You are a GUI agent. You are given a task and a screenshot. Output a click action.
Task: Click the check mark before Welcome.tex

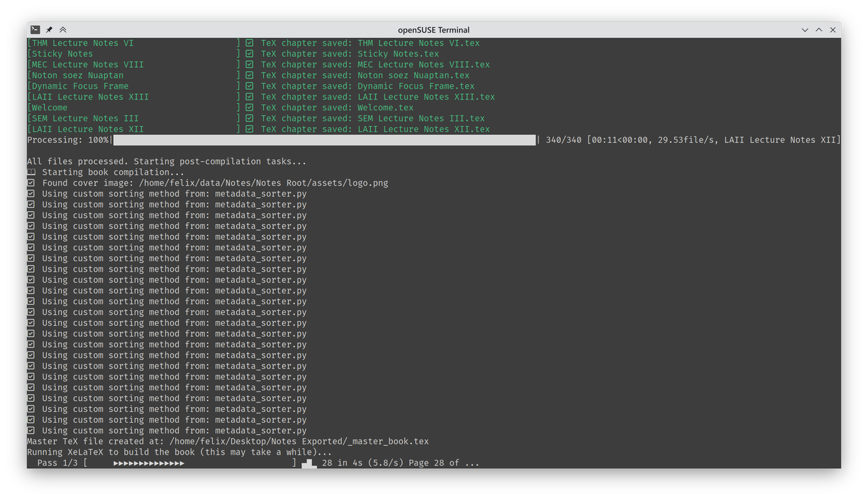point(250,108)
